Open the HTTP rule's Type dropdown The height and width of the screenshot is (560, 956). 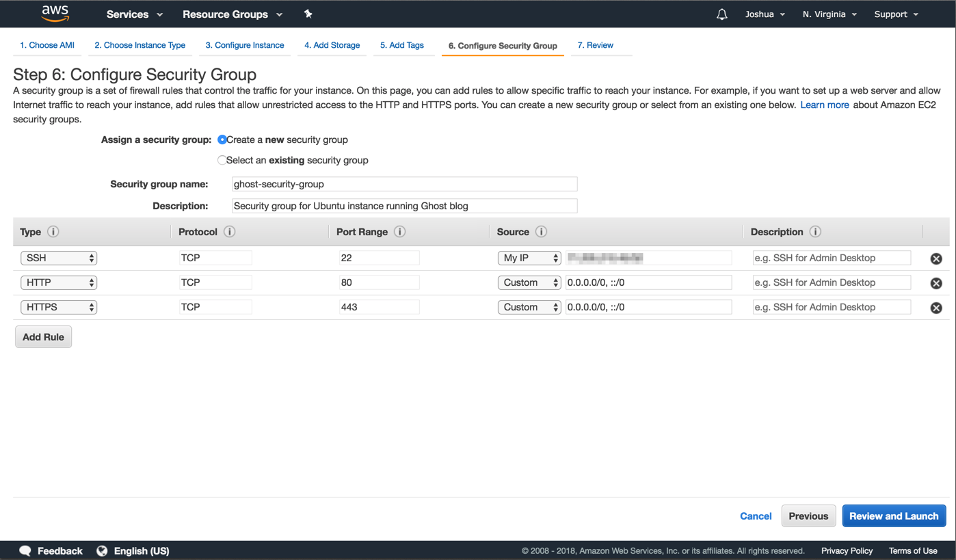coord(59,282)
